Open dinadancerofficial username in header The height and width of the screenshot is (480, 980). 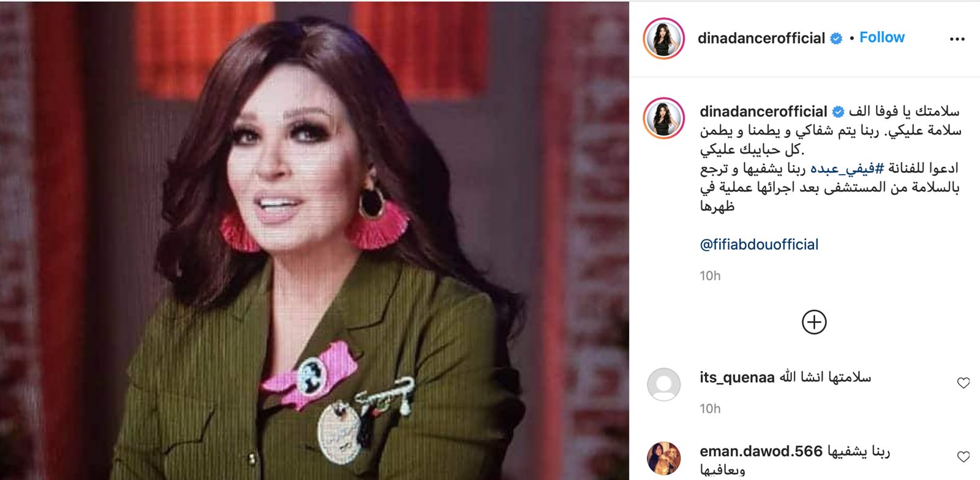761,38
